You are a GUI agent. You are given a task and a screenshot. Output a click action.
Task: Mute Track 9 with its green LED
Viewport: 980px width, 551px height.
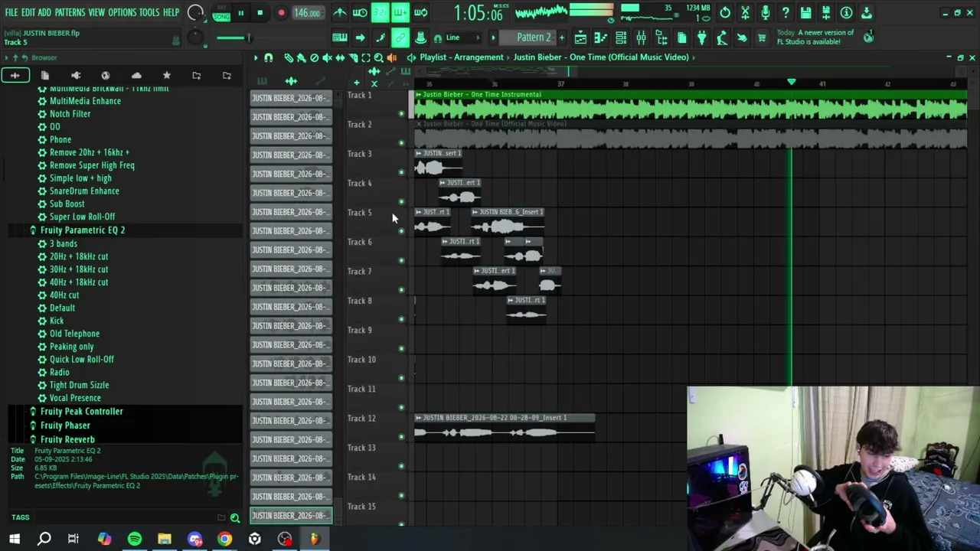pos(401,348)
